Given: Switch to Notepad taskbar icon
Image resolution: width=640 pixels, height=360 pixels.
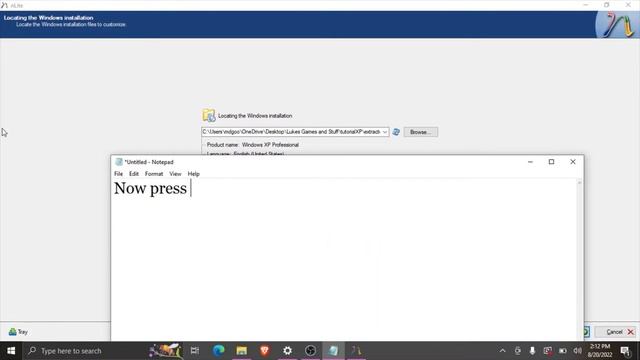Looking at the screenshot, I should pyautogui.click(x=333, y=351).
